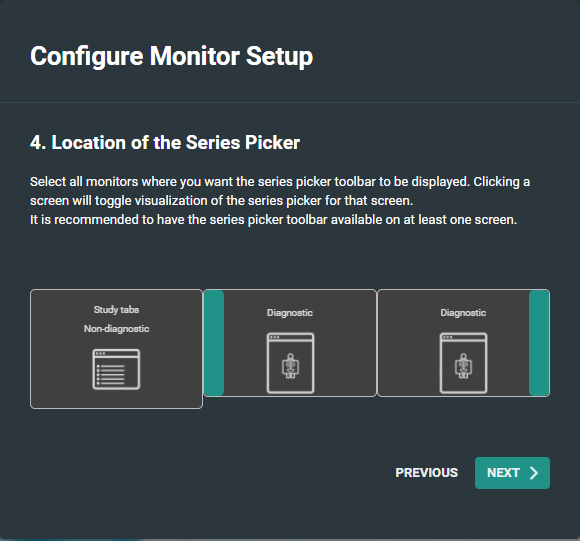Click the right monitor's Diagnostic label

pyautogui.click(x=463, y=313)
